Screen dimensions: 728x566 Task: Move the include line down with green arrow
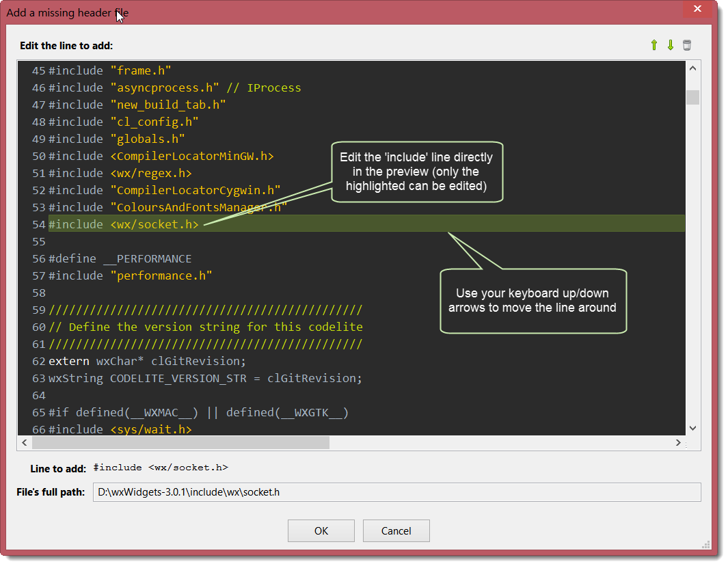pyautogui.click(x=670, y=45)
